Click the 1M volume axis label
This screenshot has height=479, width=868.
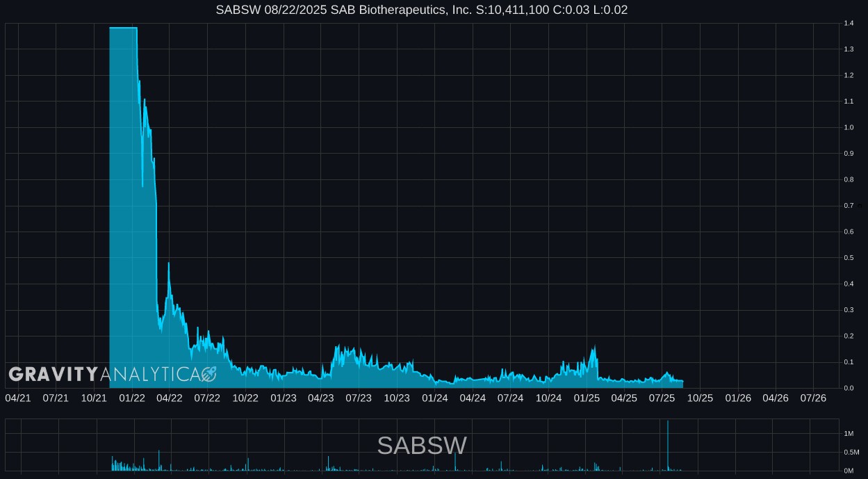pyautogui.click(x=849, y=434)
